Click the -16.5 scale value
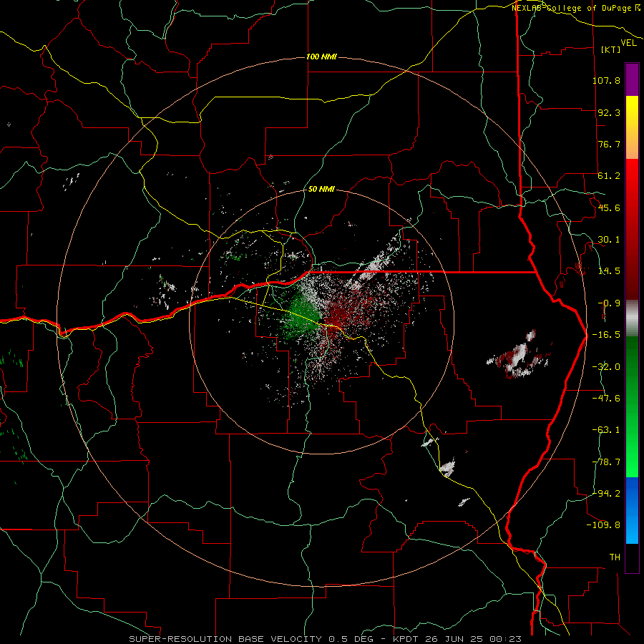This screenshot has height=644, width=644. coord(606,335)
